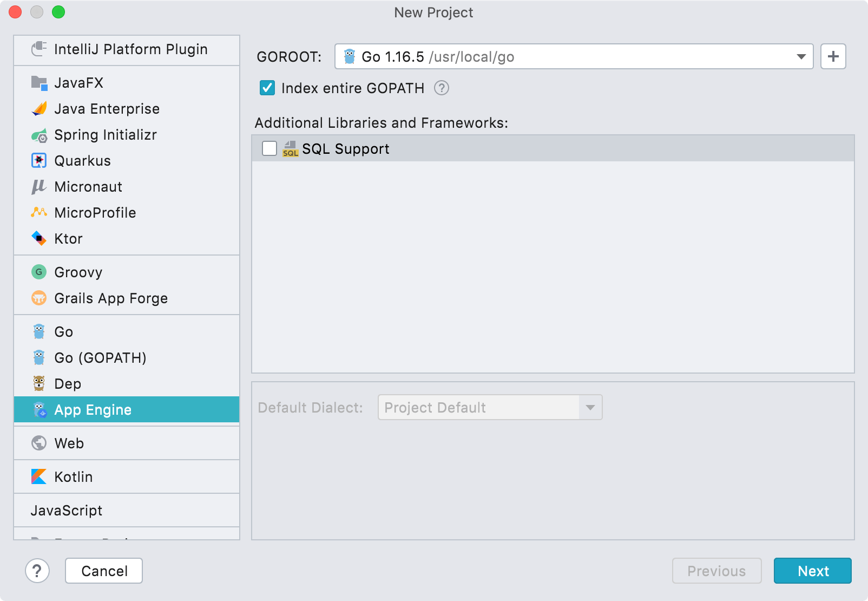The height and width of the screenshot is (601, 868).
Task: Select the Quarkus project type icon
Action: [x=38, y=160]
